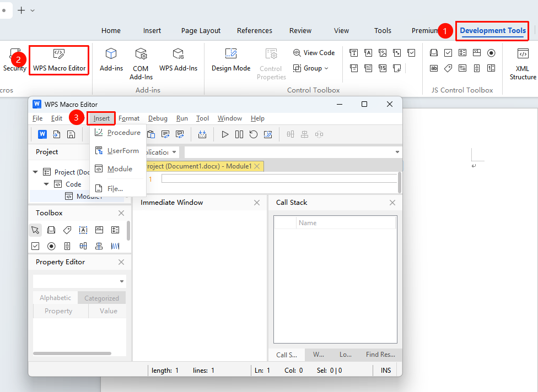Open the Debug menu in Macro Editor
This screenshot has height=392, width=538.
pyautogui.click(x=158, y=118)
